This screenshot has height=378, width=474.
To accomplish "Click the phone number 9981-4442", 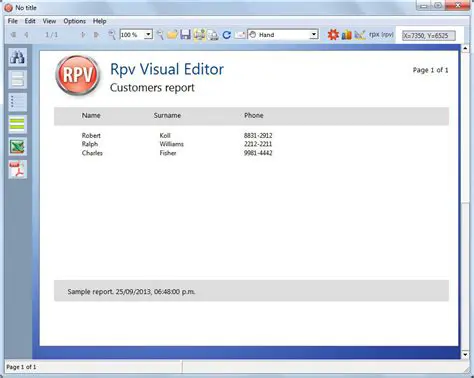I will 258,153.
